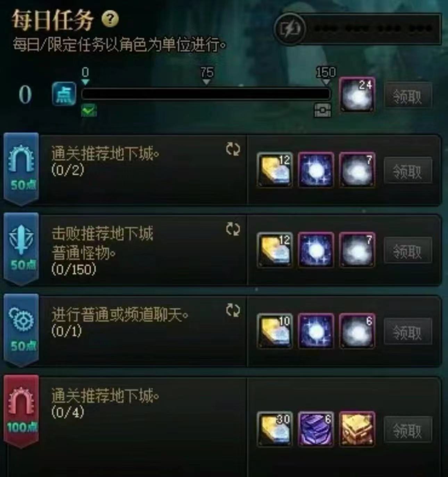Click the question mark help icon beside 每日任务
This screenshot has height=477, width=448.
[x=110, y=19]
